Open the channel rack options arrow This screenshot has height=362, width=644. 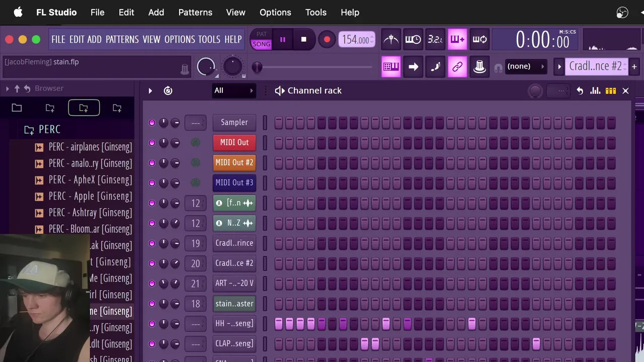150,90
